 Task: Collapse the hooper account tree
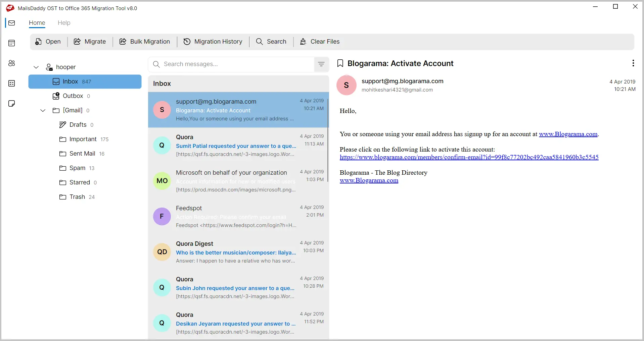(x=36, y=67)
